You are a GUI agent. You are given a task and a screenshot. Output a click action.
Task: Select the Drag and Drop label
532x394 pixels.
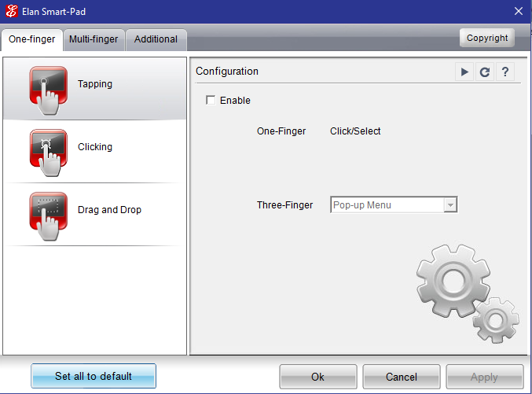[x=109, y=209]
